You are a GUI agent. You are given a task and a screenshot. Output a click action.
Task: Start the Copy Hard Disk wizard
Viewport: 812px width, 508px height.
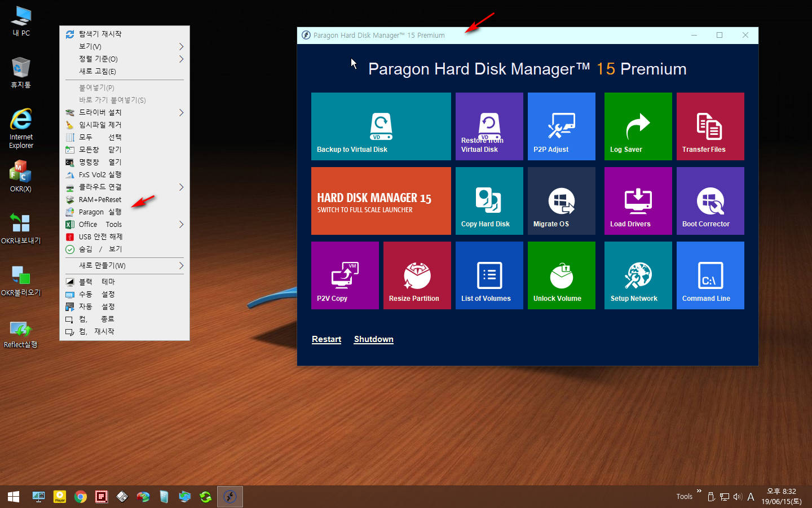click(489, 201)
